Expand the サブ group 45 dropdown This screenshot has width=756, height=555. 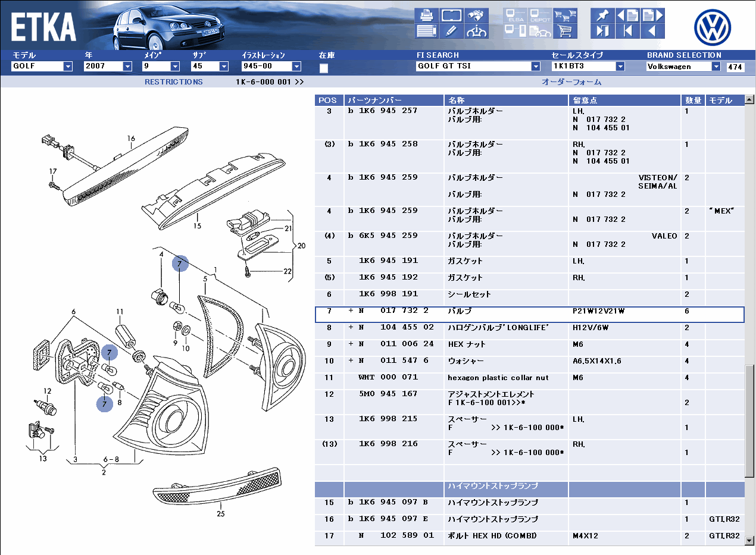coord(224,67)
